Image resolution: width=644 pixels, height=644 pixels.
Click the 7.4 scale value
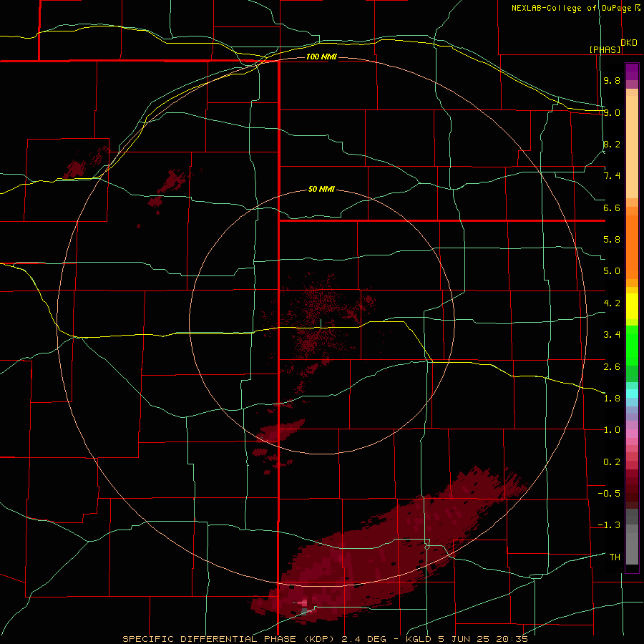pyautogui.click(x=612, y=176)
